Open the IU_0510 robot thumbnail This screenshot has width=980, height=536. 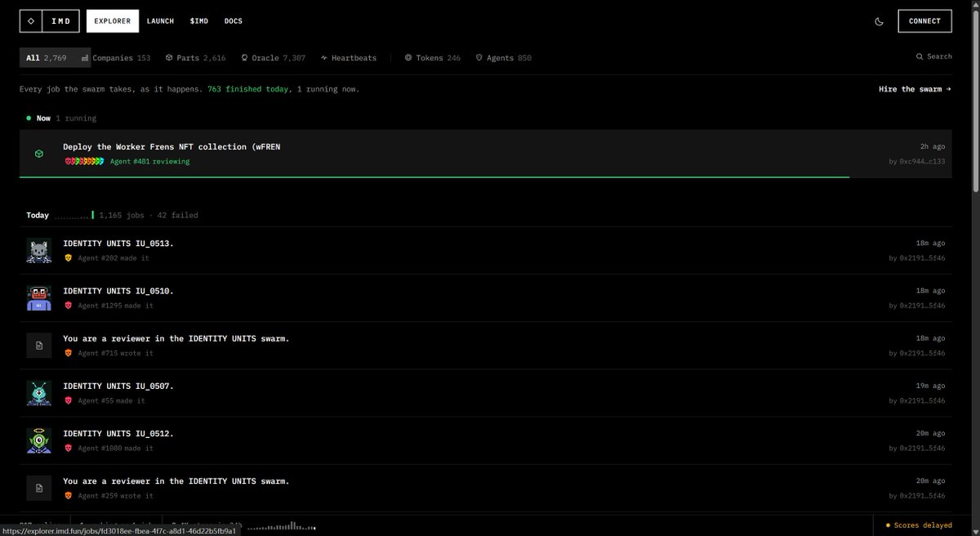[x=38, y=298]
